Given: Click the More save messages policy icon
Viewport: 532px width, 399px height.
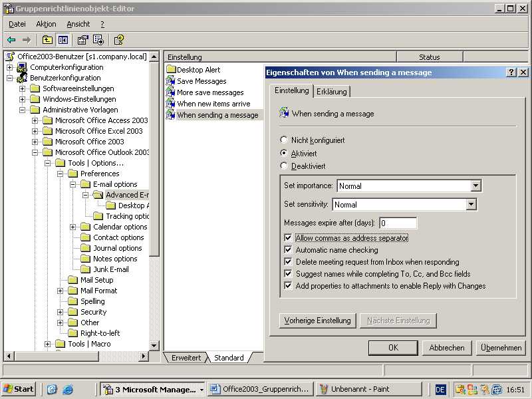Looking at the screenshot, I should pos(170,92).
